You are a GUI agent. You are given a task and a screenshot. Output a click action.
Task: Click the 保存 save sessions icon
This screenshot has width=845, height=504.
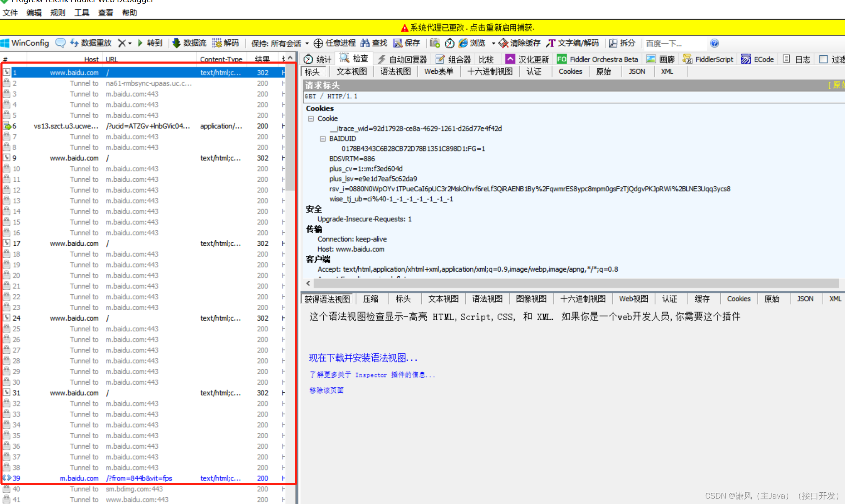(x=406, y=43)
